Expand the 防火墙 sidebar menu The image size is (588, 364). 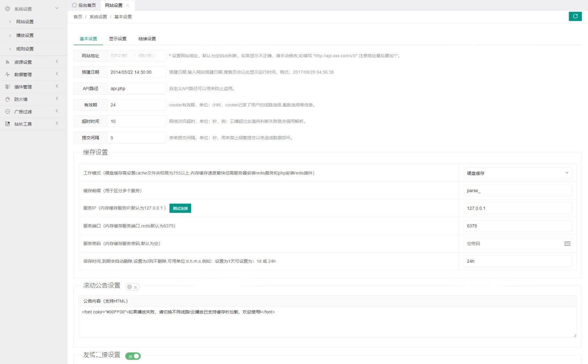coord(57,98)
